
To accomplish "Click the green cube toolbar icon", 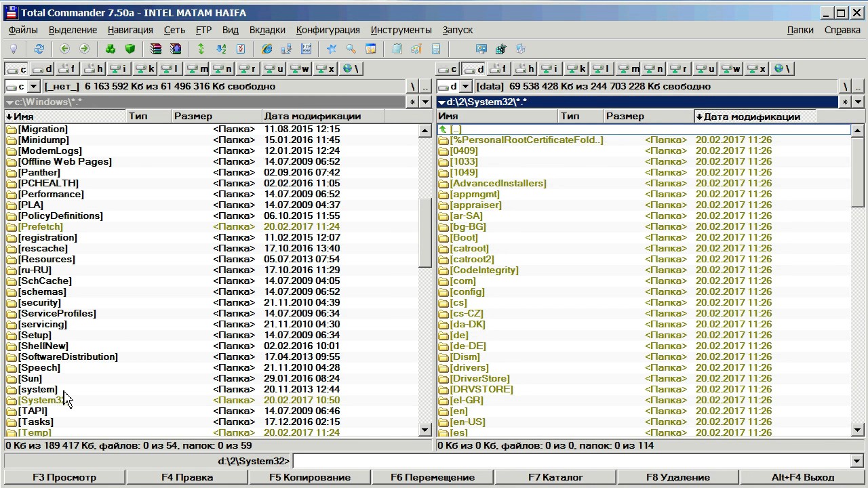I will pyautogui.click(x=130, y=49).
